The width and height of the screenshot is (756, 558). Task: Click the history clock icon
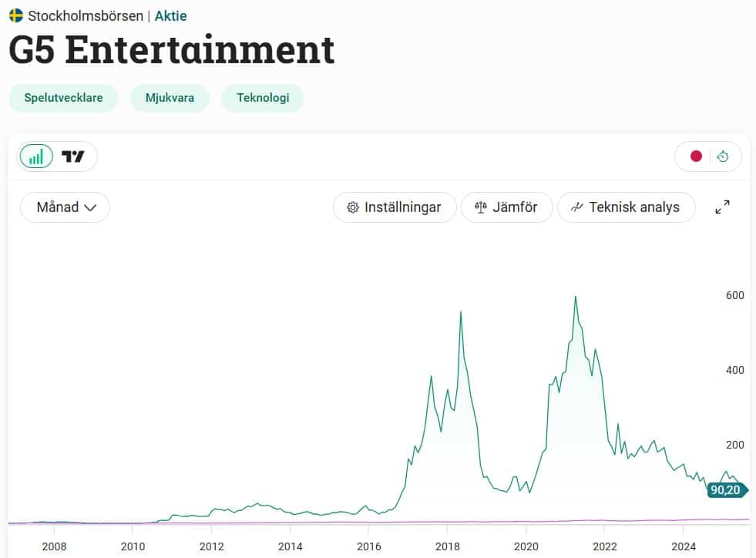click(x=722, y=156)
